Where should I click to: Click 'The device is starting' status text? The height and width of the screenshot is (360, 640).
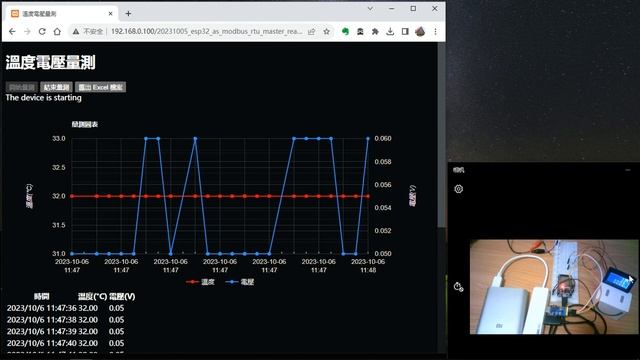click(x=44, y=98)
